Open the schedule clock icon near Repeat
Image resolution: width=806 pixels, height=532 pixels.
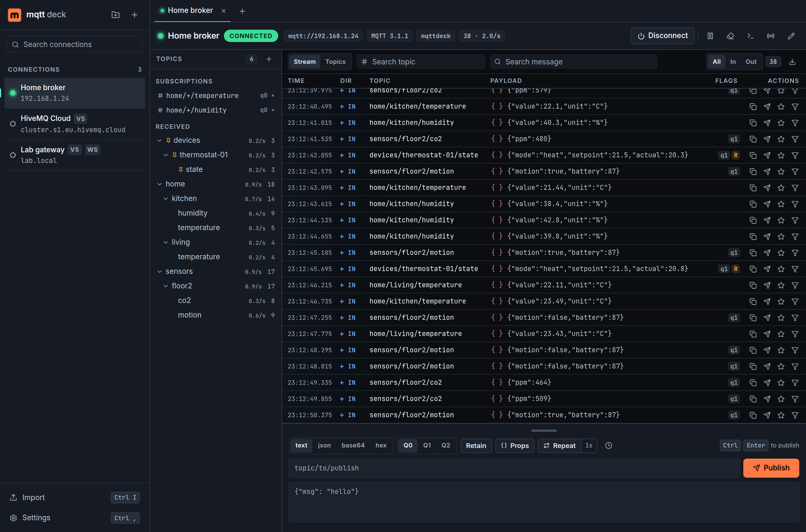609,446
